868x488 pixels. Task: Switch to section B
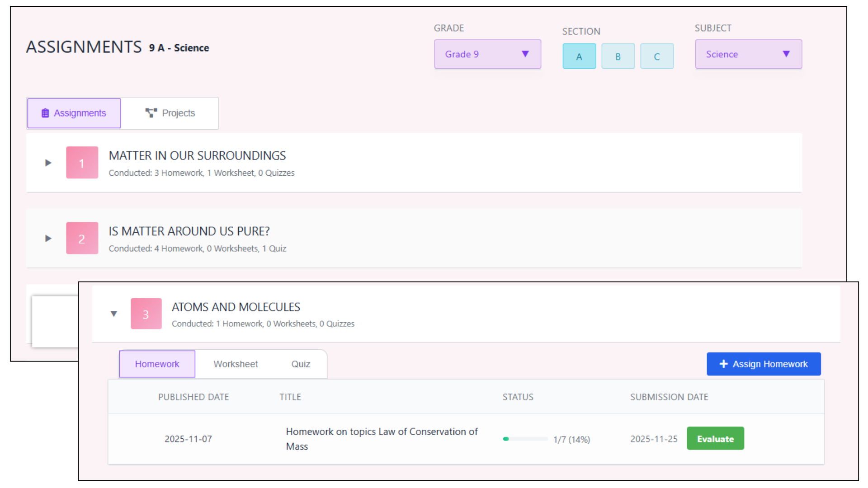(618, 56)
